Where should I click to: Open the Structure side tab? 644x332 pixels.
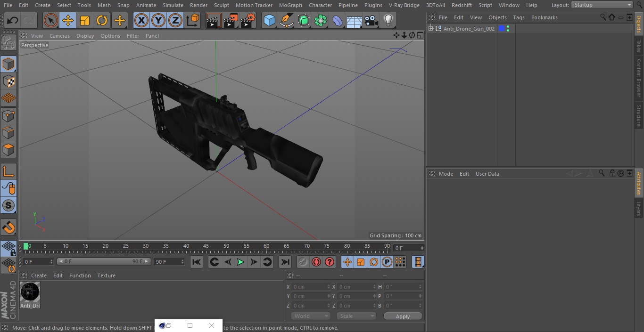click(639, 115)
